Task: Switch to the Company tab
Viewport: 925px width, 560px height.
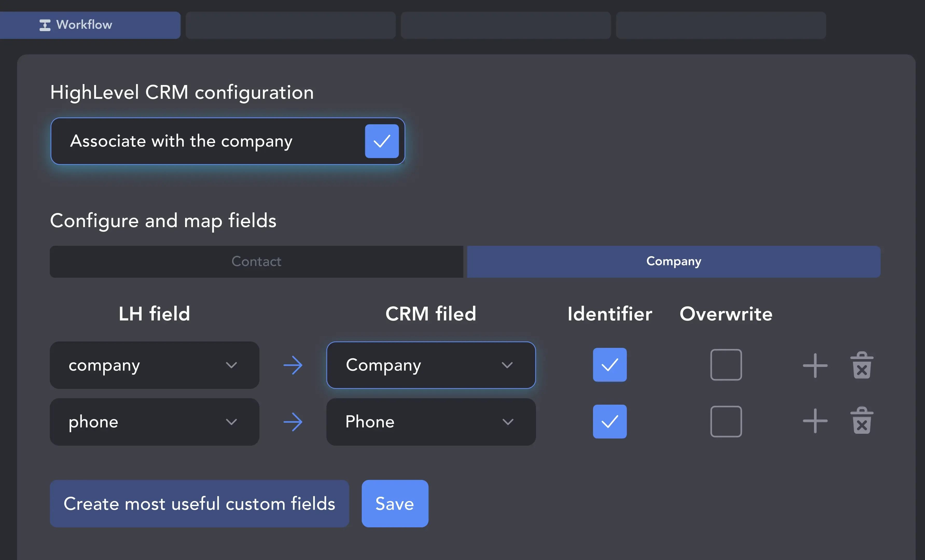Action: 673,261
